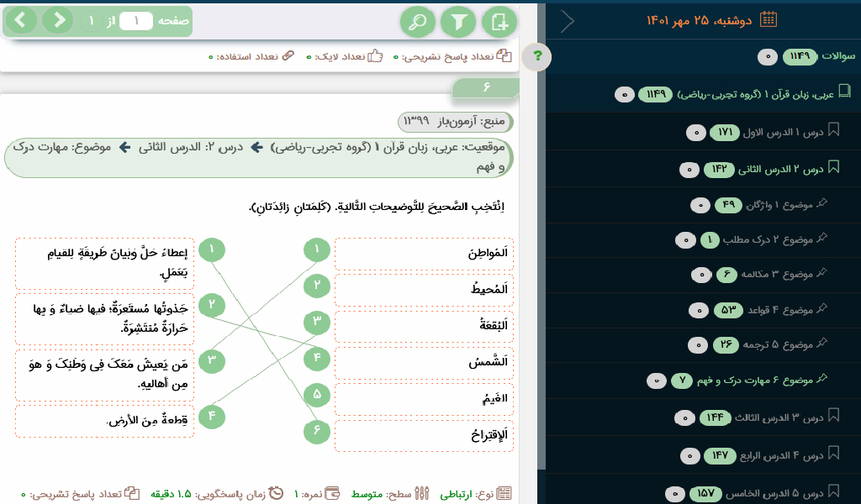Click the magnifier search icon
Viewport: 861px width, 504px height.
418,23
